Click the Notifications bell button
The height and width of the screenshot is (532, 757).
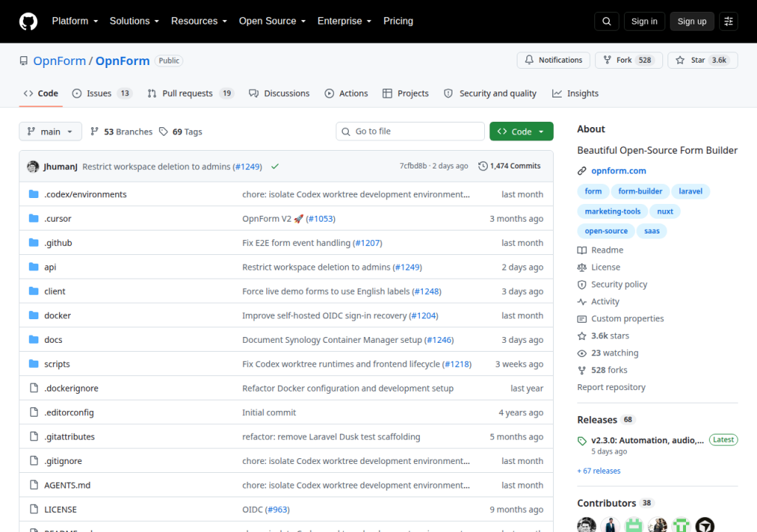[553, 60]
